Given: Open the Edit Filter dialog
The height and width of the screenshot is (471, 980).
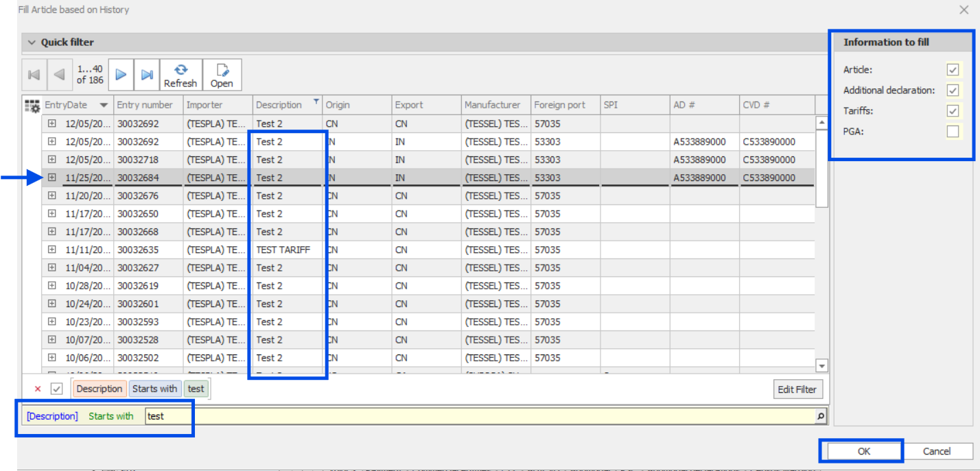Looking at the screenshot, I should 797,389.
